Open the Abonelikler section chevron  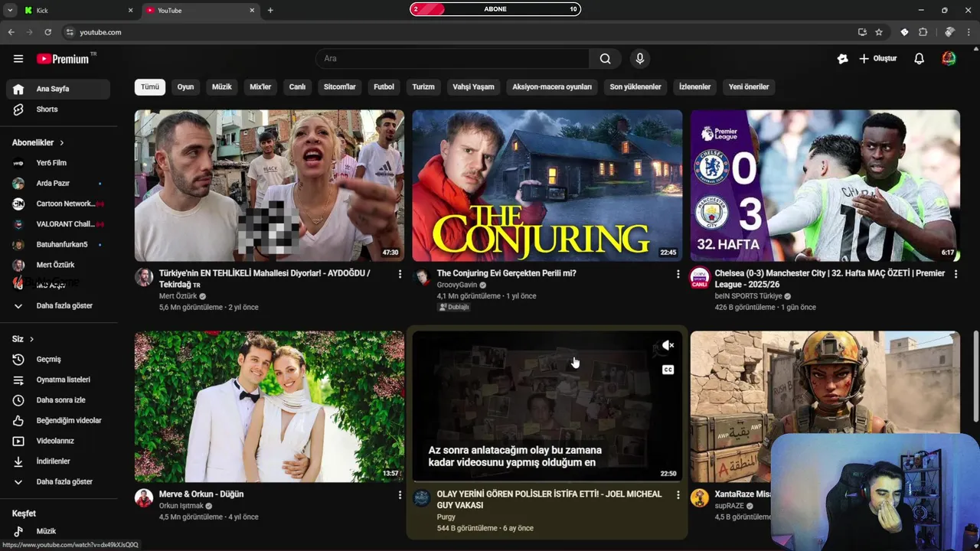tap(62, 143)
